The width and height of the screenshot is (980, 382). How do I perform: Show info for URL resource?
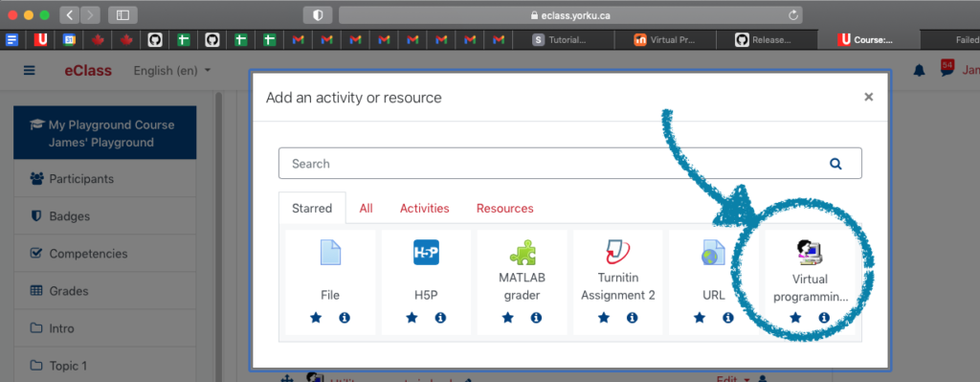pos(728,318)
